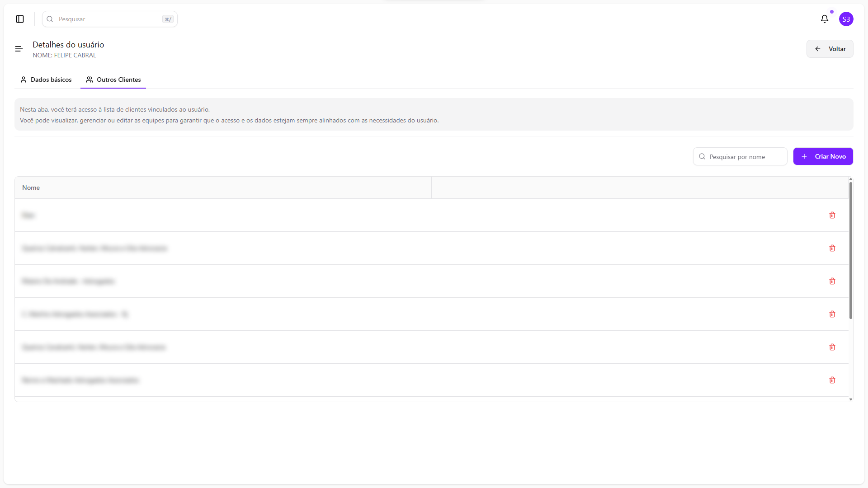Delete the fifth client entry
This screenshot has height=488, width=868.
coord(832,347)
